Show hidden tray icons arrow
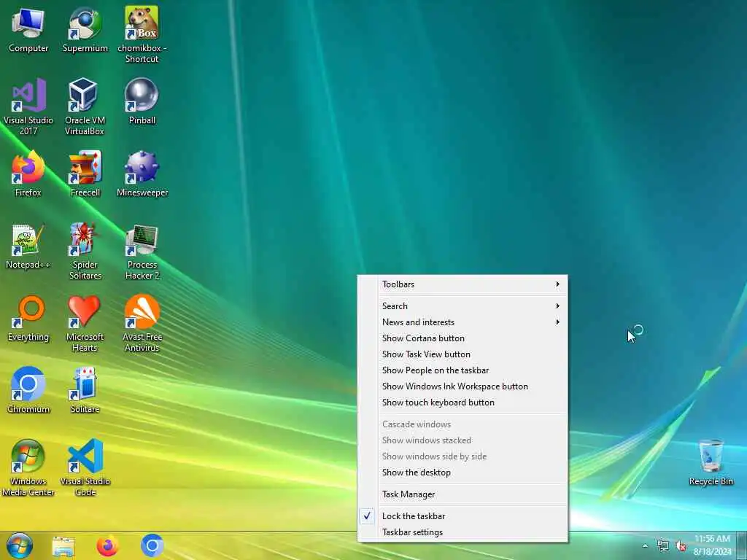This screenshot has width=747, height=560. (x=645, y=546)
